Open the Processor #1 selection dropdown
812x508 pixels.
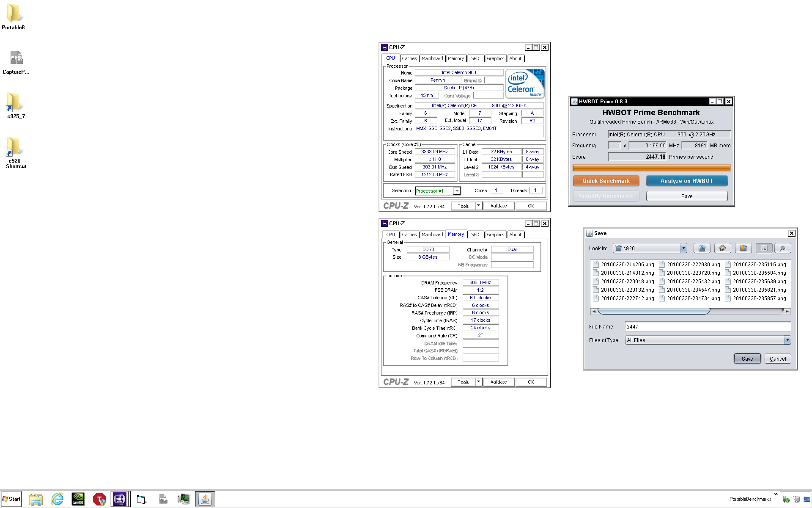(x=457, y=191)
